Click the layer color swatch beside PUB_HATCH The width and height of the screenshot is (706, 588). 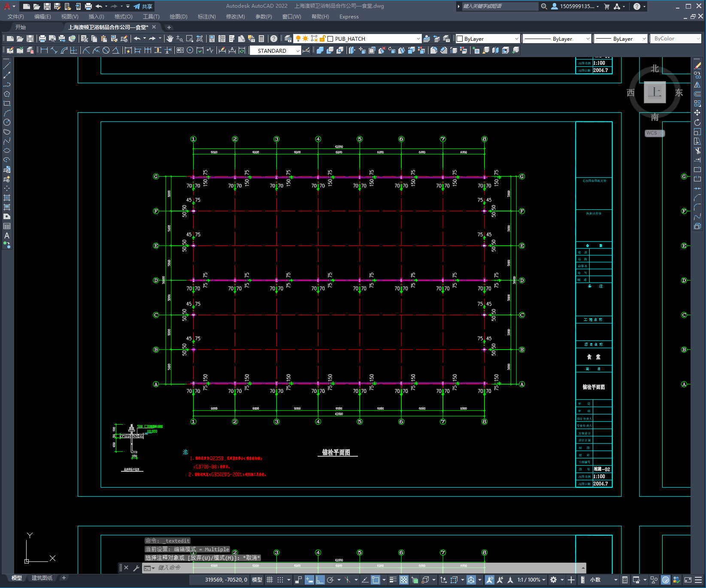coord(330,39)
